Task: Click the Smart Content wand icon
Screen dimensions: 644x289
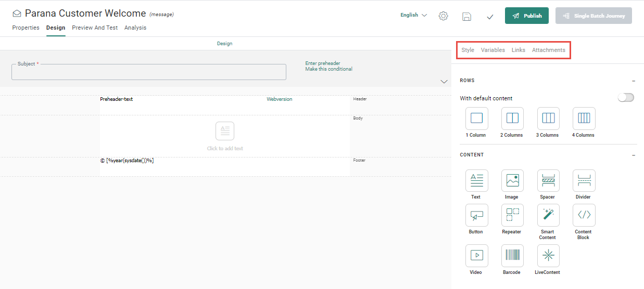Action: tap(548, 215)
